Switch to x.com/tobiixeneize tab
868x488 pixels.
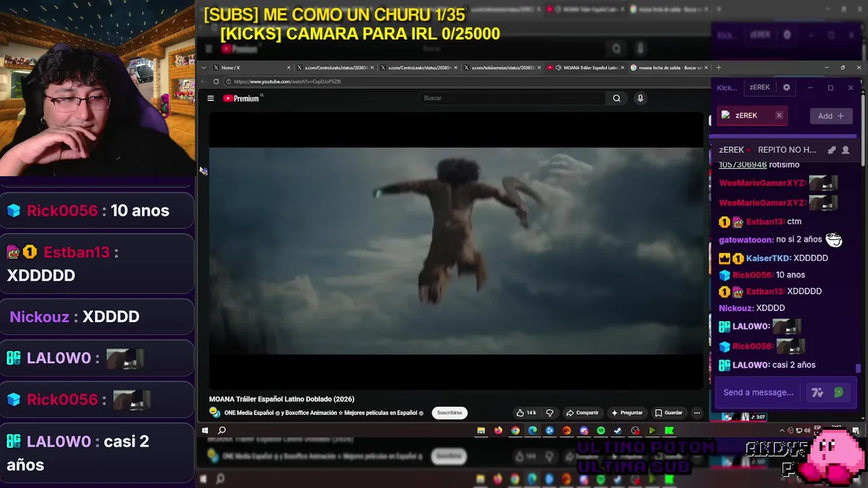click(x=502, y=68)
